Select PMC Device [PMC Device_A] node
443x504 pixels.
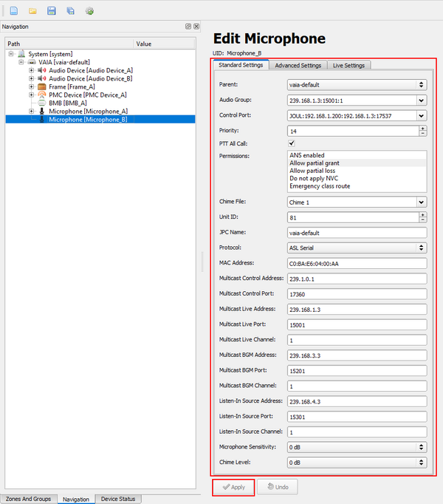click(87, 95)
